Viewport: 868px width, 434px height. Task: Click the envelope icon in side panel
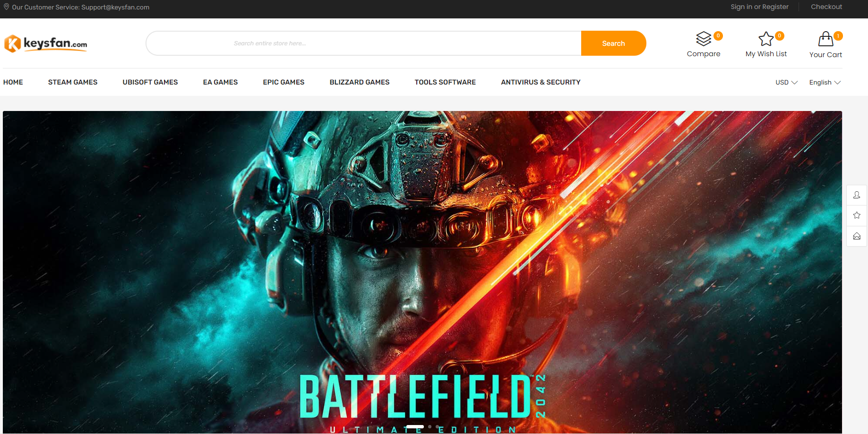(857, 236)
